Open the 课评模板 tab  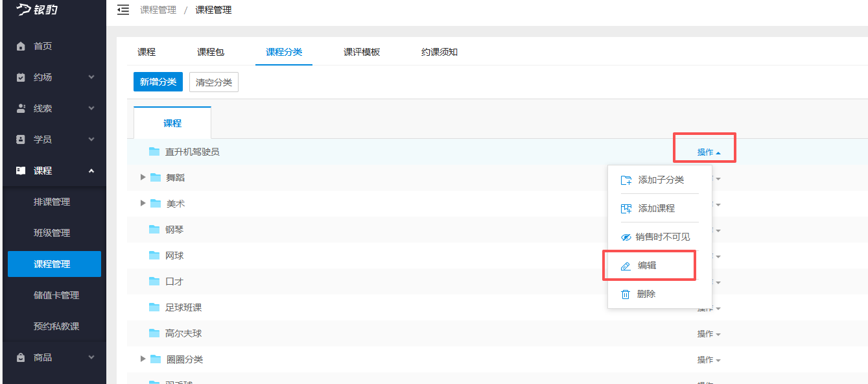[362, 52]
